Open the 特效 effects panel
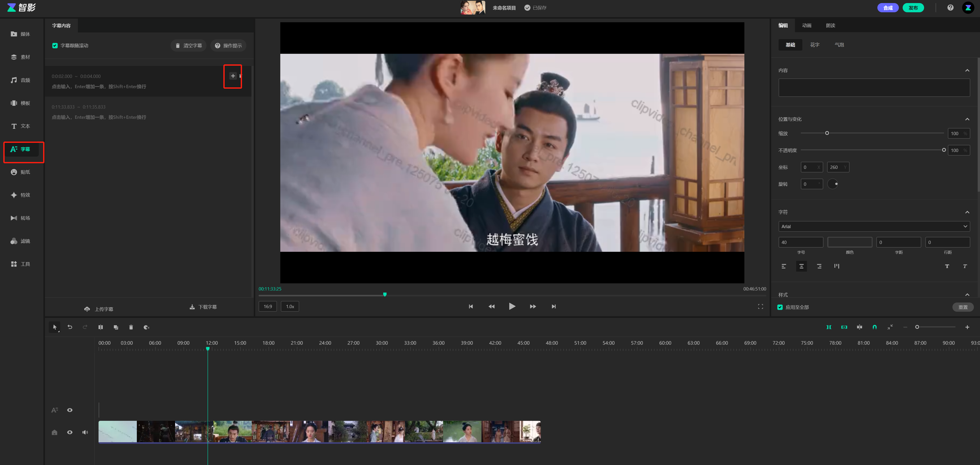The height and width of the screenshot is (465, 980). coord(20,195)
